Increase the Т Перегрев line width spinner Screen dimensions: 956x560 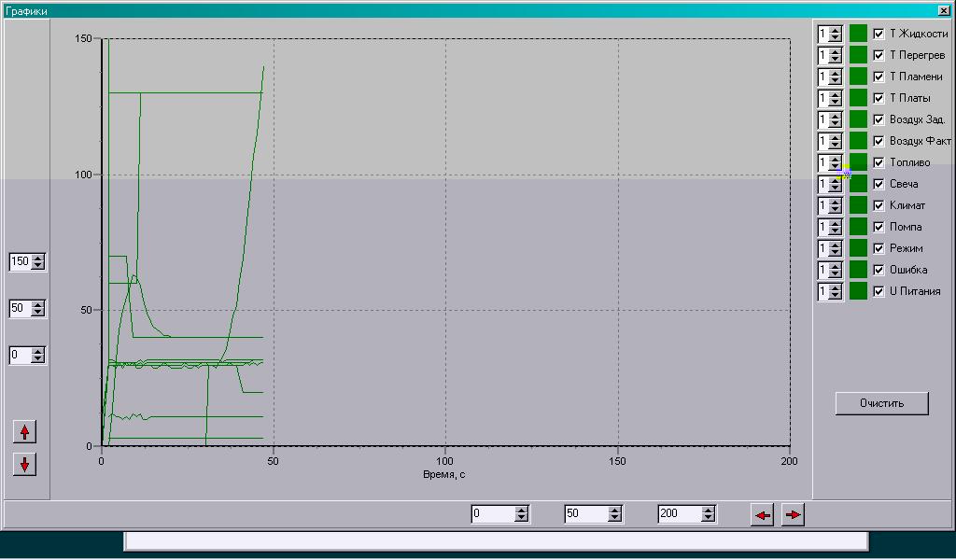836,51
